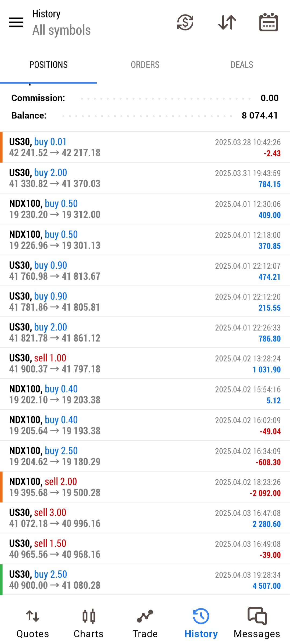
Task: Open the NDX100 buy 2.50 losing trade
Action: coord(145,456)
